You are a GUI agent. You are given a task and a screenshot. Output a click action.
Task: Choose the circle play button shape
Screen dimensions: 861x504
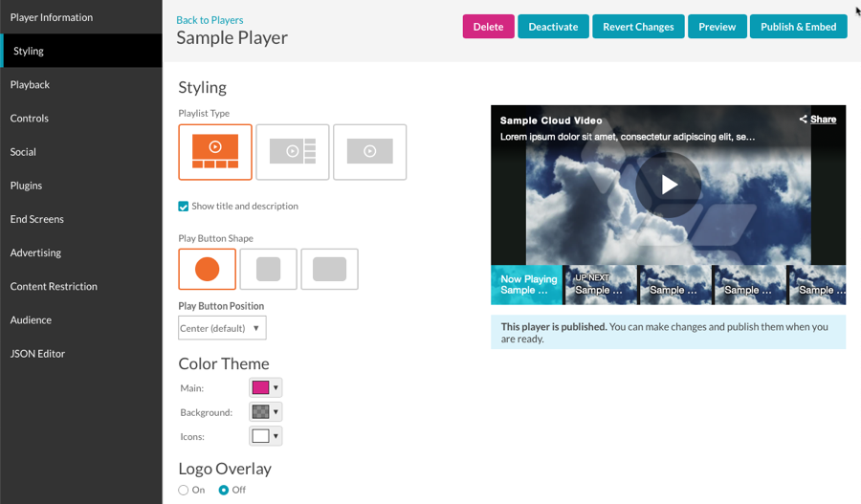pos(207,269)
